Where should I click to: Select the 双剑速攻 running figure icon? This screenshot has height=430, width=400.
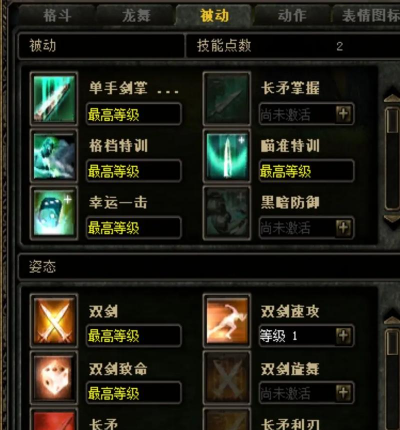(227, 321)
